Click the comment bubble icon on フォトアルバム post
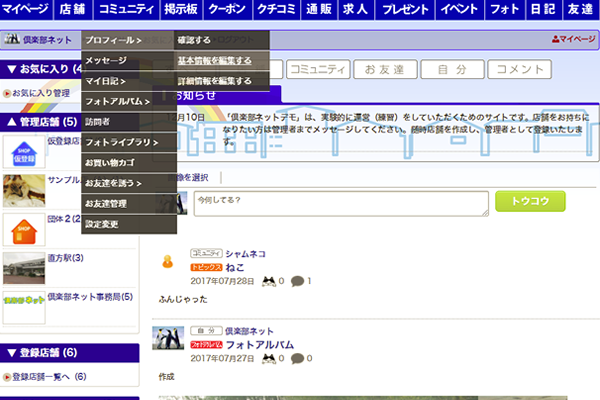 pos(297,359)
